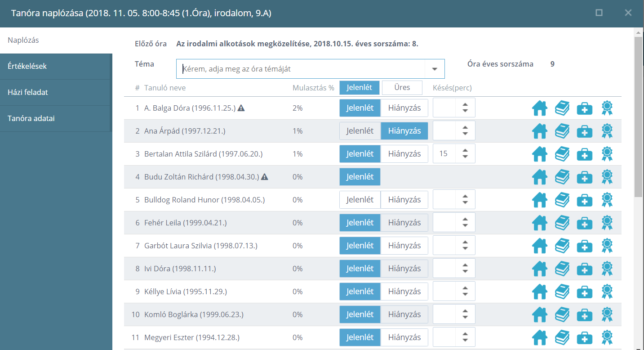This screenshot has height=350, width=644.
Task: Click the books icon for Bertalan Attila Szilárd
Action: 562,154
